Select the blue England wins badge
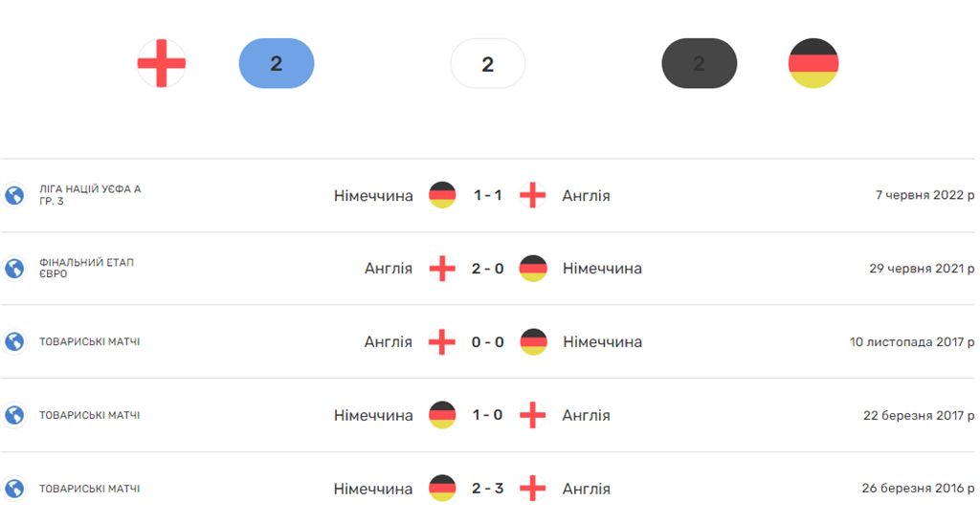 (277, 63)
